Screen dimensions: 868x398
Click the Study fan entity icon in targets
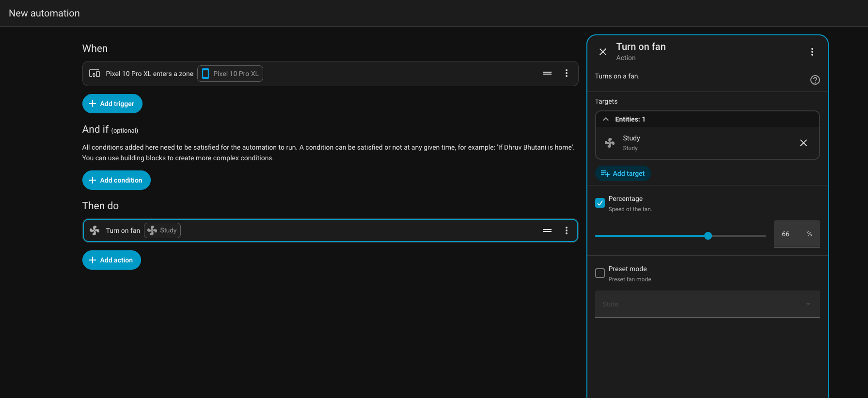click(x=610, y=143)
